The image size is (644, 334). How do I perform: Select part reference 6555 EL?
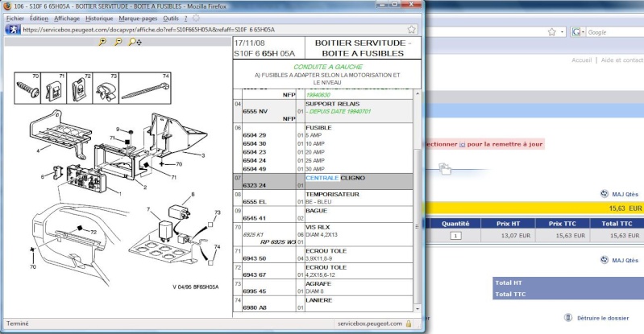point(255,201)
